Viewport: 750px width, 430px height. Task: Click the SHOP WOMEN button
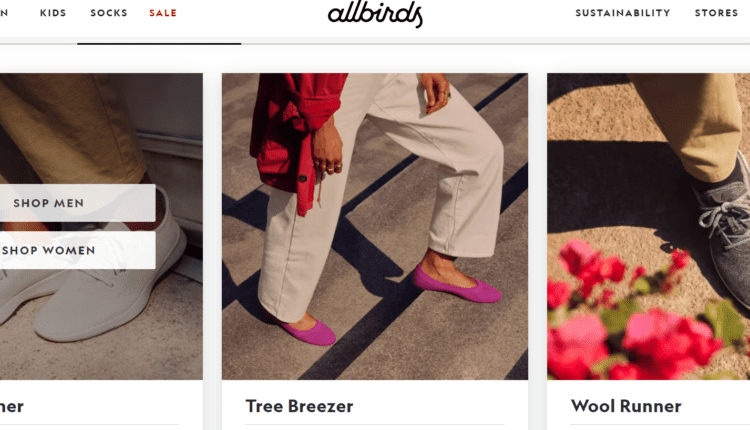pos(77,250)
